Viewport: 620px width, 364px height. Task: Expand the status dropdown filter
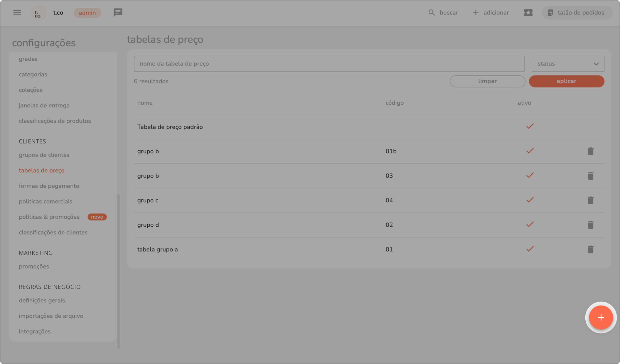coord(568,64)
